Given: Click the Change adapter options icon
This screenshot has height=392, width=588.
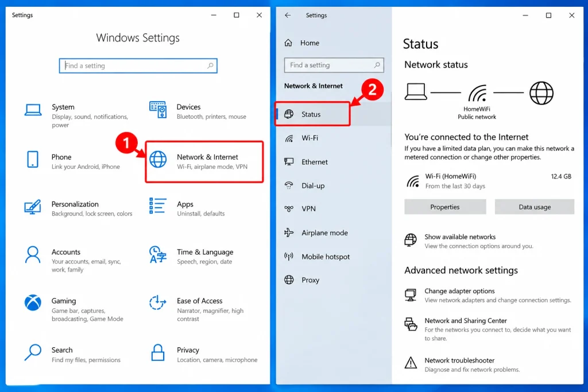Looking at the screenshot, I should pos(411,295).
